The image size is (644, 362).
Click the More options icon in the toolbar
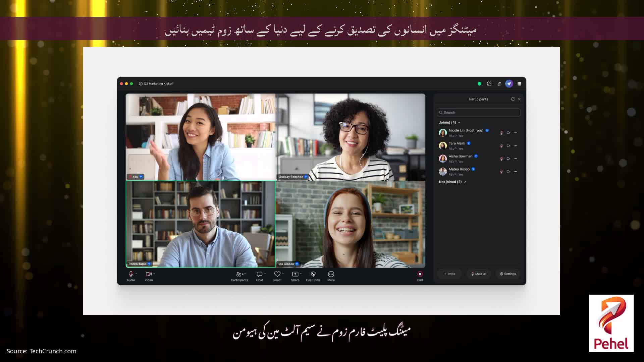[331, 274]
